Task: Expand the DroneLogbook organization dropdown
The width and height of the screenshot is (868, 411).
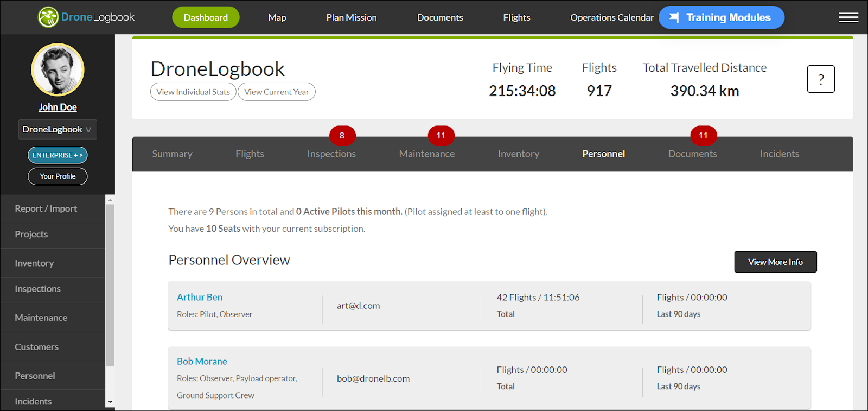Action: click(58, 129)
